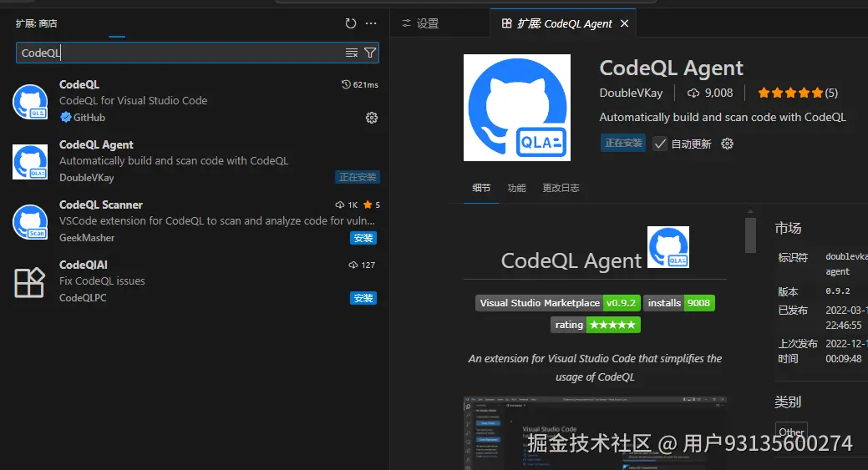Click the rating stars badge
This screenshot has width=868, height=470.
(x=595, y=325)
